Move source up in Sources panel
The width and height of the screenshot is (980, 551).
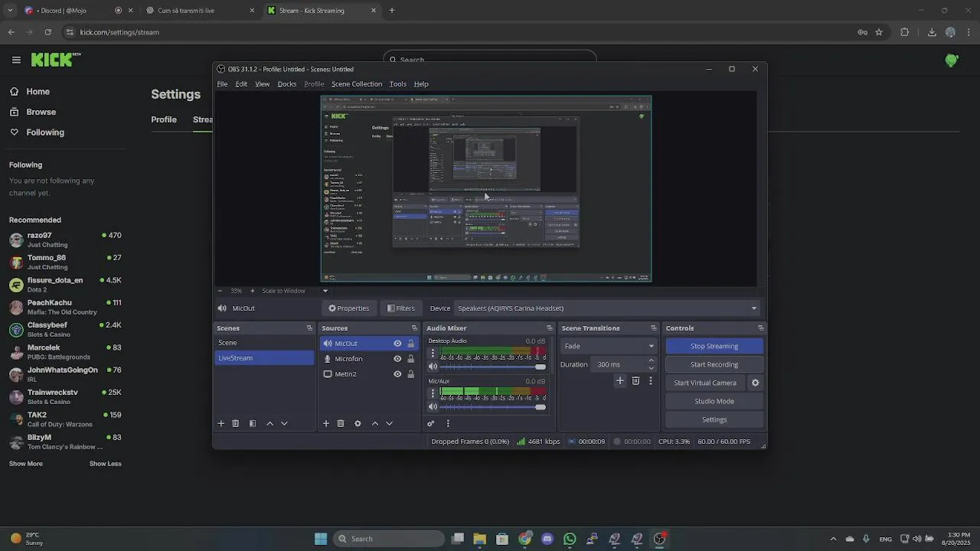[x=374, y=423]
